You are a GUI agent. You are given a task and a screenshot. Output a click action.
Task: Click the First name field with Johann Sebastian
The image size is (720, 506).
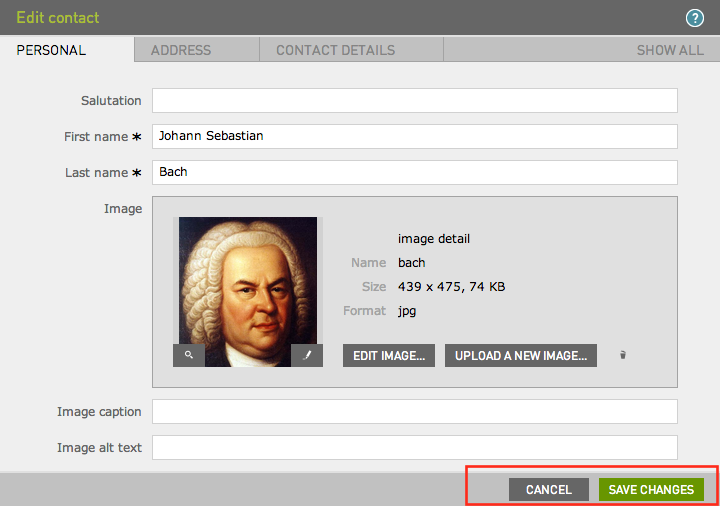[x=414, y=136]
